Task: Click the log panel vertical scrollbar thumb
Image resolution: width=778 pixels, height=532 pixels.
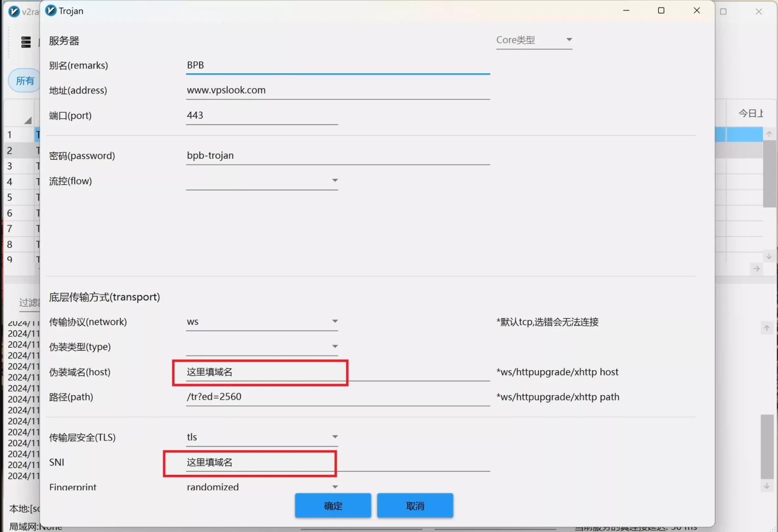Action: [767, 446]
